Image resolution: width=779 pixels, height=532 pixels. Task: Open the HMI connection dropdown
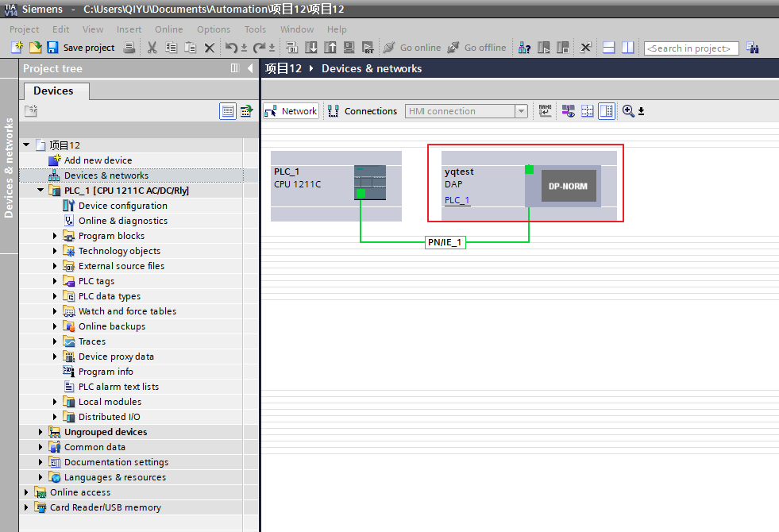coord(521,111)
